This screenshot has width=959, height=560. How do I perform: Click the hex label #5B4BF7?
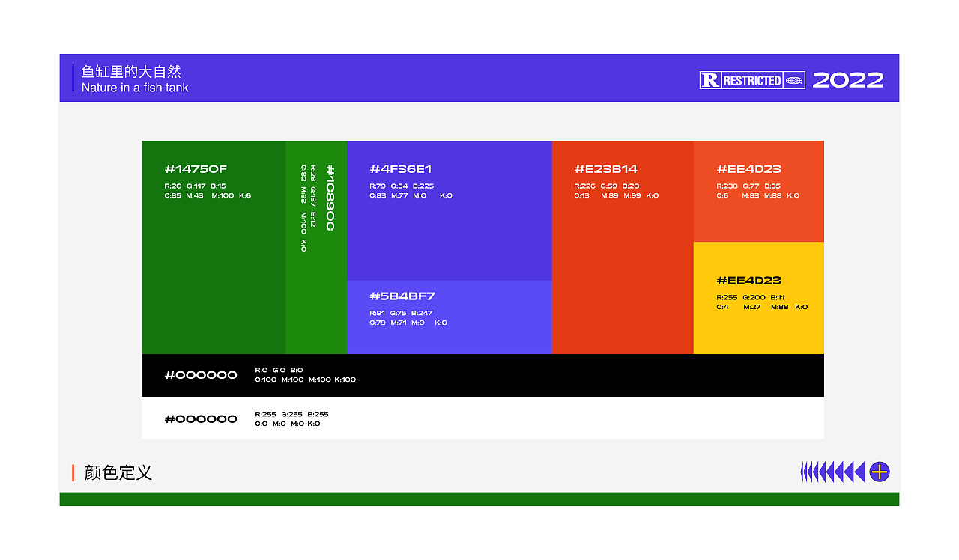402,296
